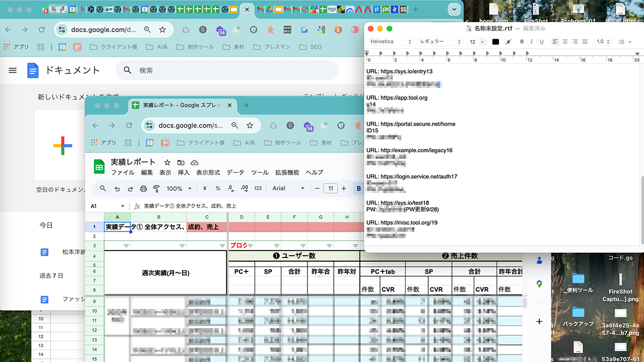This screenshot has width=644, height=362.
Task: Open the 挿入 menu in Sheets
Action: tap(184, 173)
